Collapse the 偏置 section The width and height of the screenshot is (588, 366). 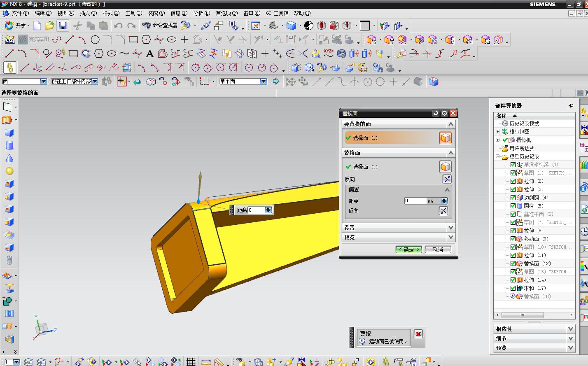(447, 190)
